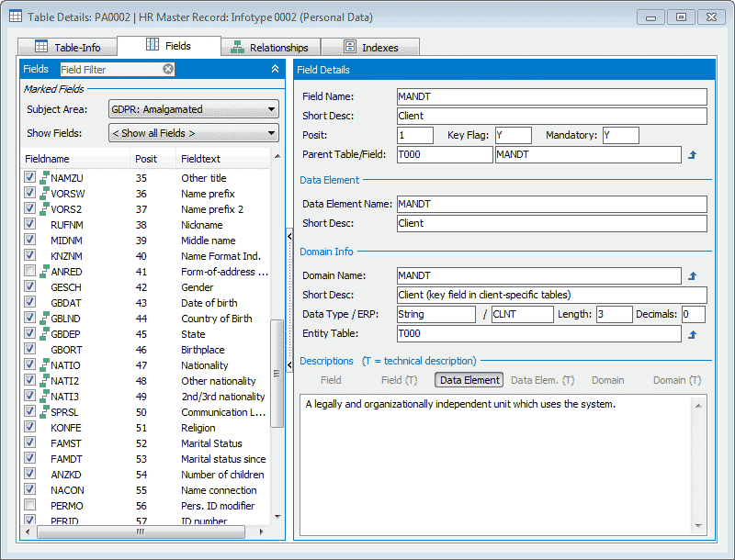The width and height of the screenshot is (735, 560).
Task: Click the relationship icon beside NATI2
Action: click(x=44, y=380)
